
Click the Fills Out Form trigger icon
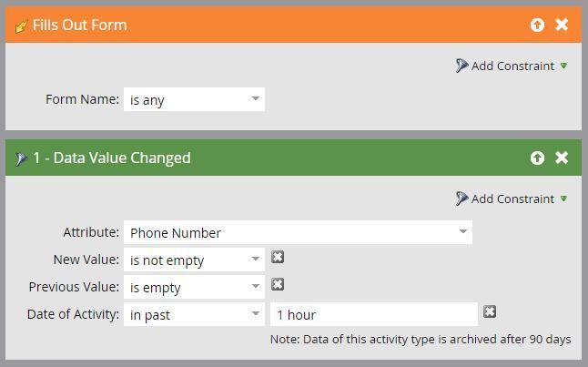pos(20,25)
